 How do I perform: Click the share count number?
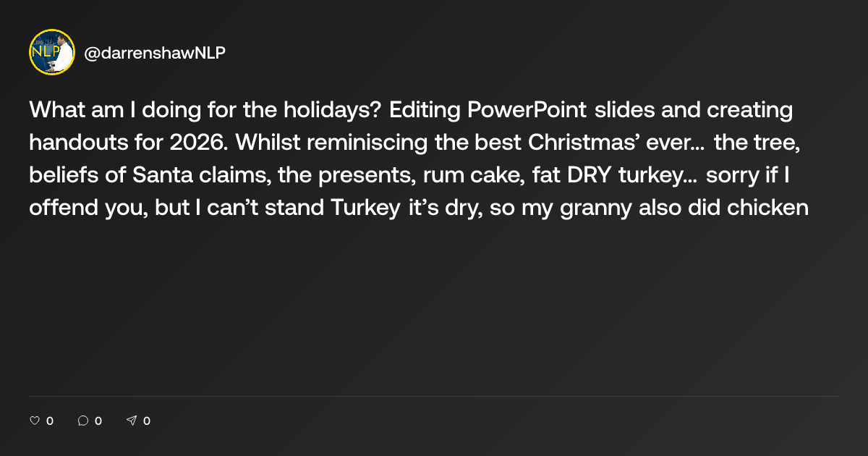pyautogui.click(x=147, y=421)
